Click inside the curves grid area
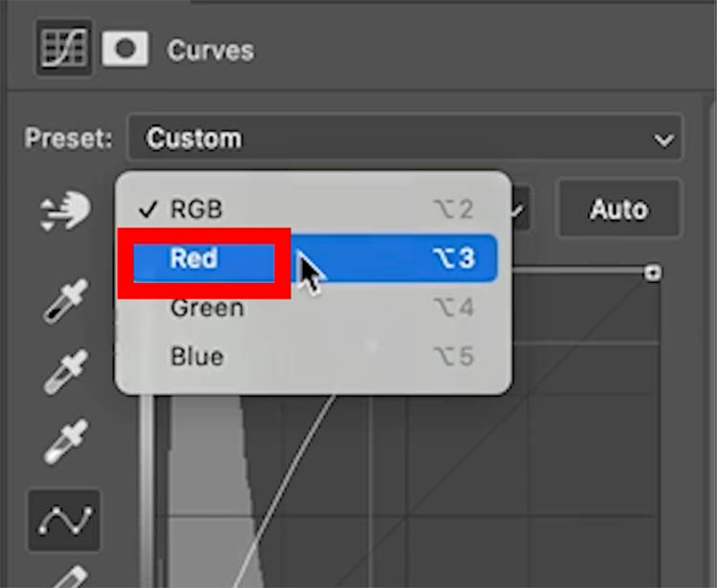 pos(535,459)
